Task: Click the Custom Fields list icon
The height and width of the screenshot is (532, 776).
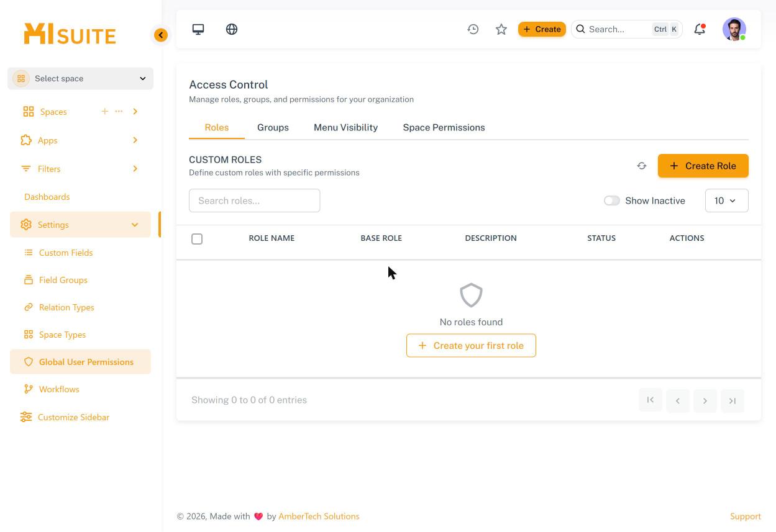Action: click(x=29, y=253)
